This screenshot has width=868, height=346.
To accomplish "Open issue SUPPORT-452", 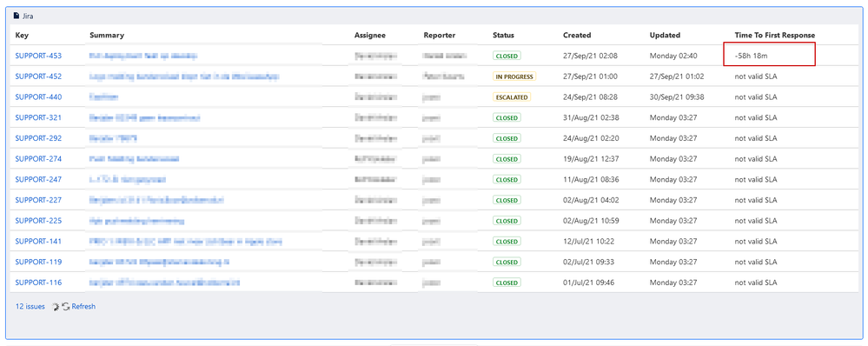I will [x=38, y=77].
